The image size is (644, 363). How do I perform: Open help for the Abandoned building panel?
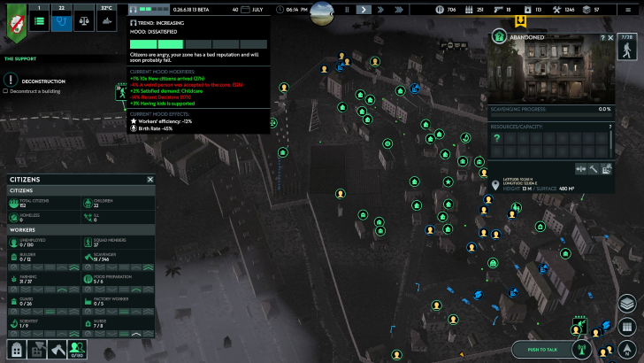[602, 37]
